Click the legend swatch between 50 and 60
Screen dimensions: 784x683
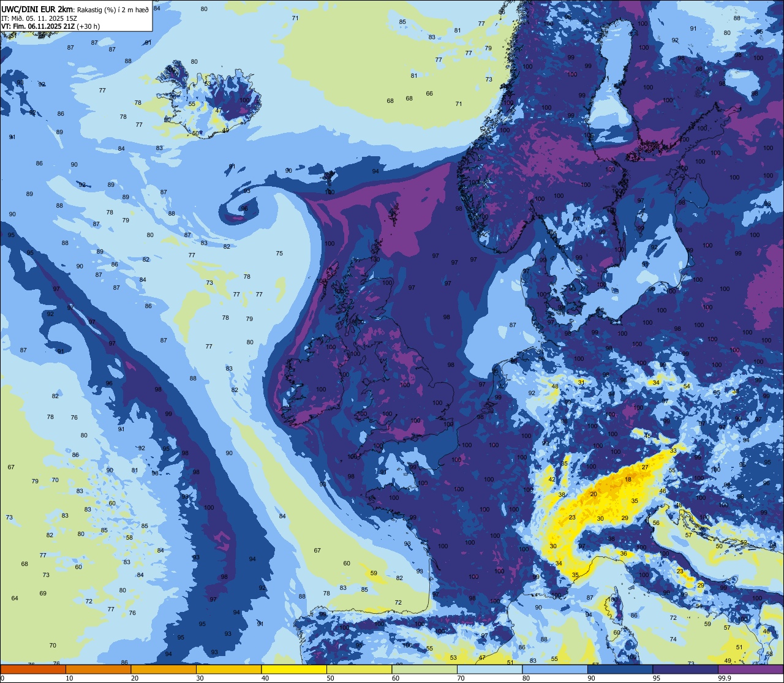359,669
